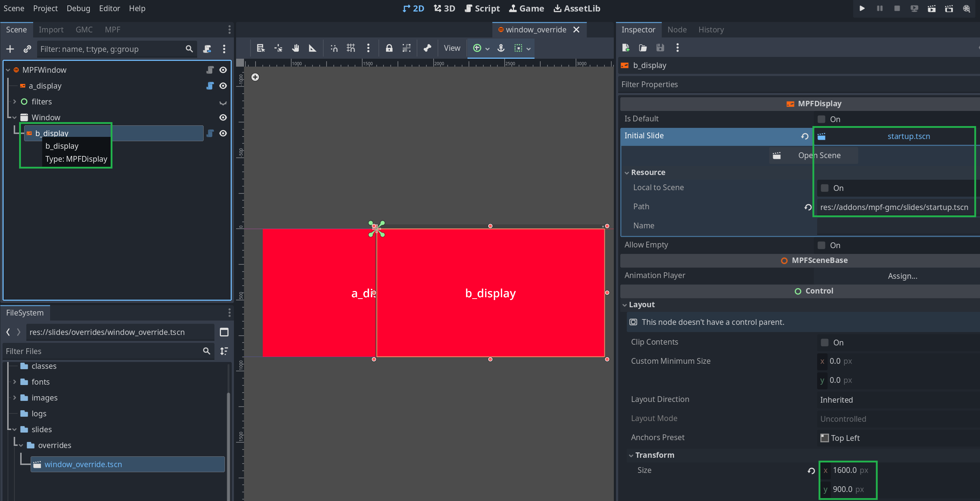Assign an Animation Player

(902, 276)
